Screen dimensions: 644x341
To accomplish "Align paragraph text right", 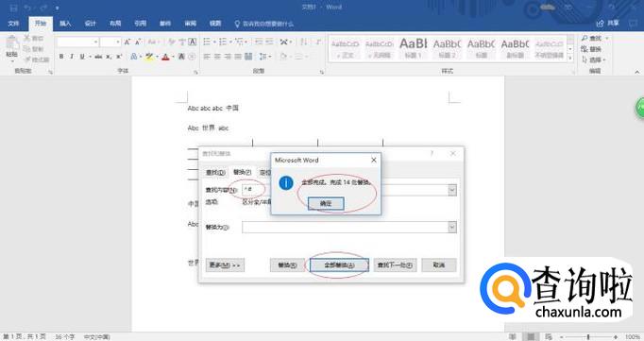I will [x=228, y=57].
